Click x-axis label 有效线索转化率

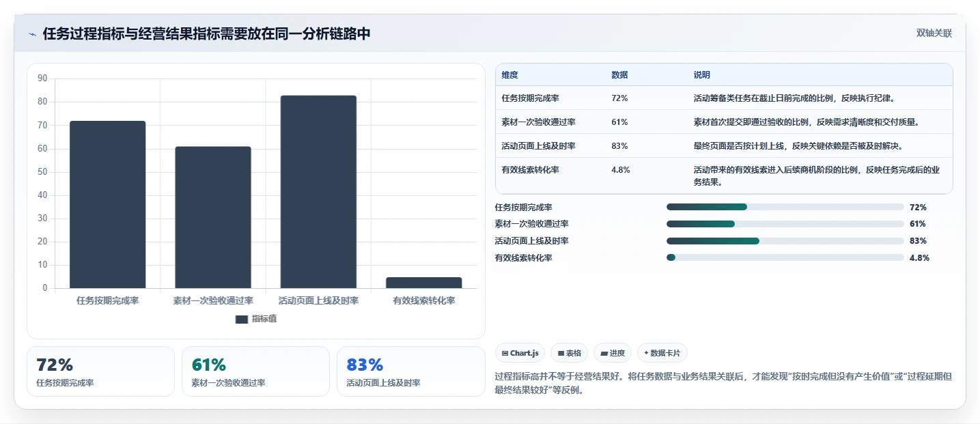[x=424, y=301]
